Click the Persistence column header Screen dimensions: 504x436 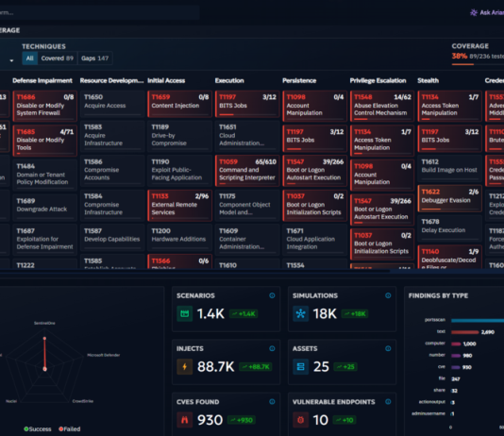pyautogui.click(x=299, y=80)
